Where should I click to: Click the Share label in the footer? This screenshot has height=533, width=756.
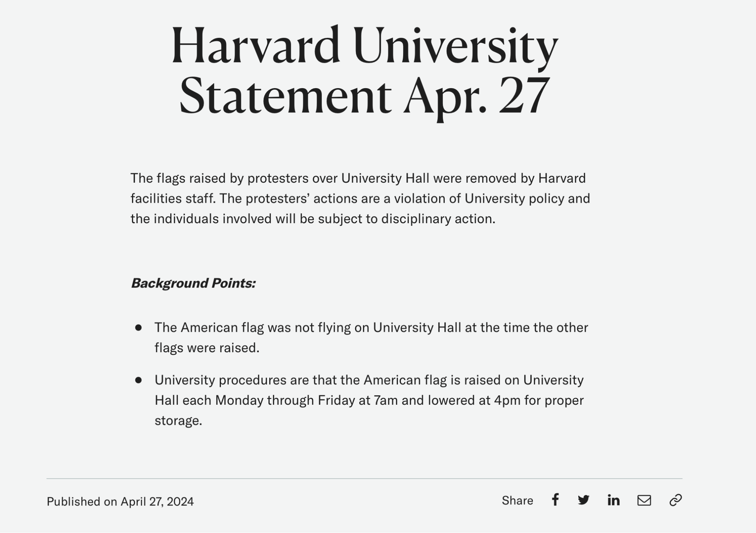[518, 500]
